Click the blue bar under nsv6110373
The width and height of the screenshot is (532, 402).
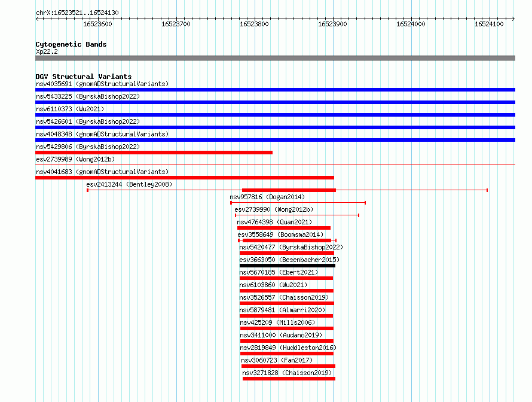(x=275, y=115)
